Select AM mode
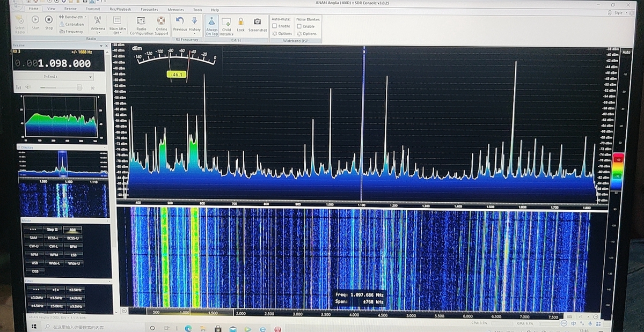 click(x=72, y=230)
